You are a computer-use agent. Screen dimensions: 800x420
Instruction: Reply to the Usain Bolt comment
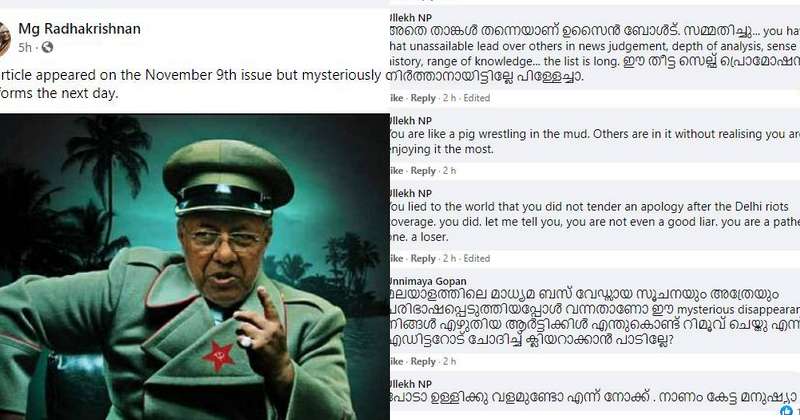pos(423,98)
